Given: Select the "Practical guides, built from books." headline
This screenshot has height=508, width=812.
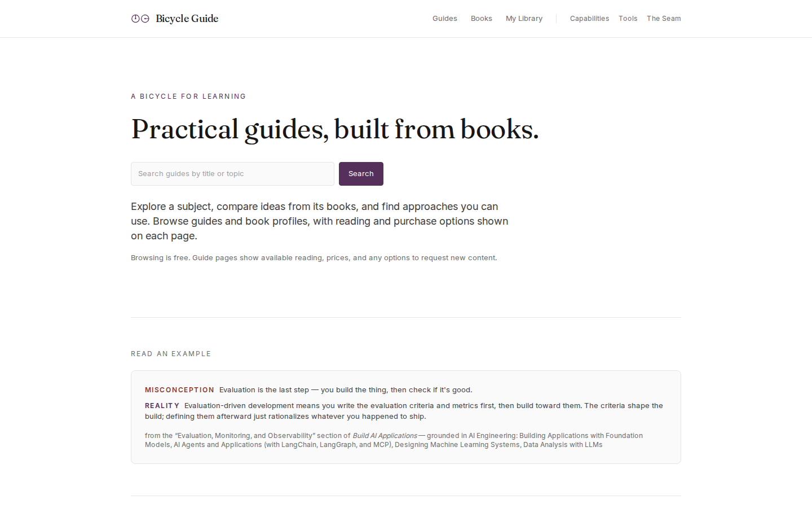Looking at the screenshot, I should click(x=335, y=129).
